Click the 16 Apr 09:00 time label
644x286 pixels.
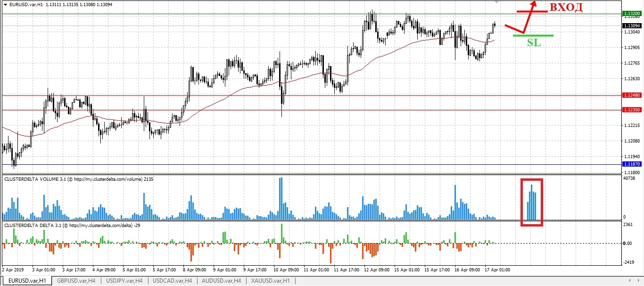point(468,270)
